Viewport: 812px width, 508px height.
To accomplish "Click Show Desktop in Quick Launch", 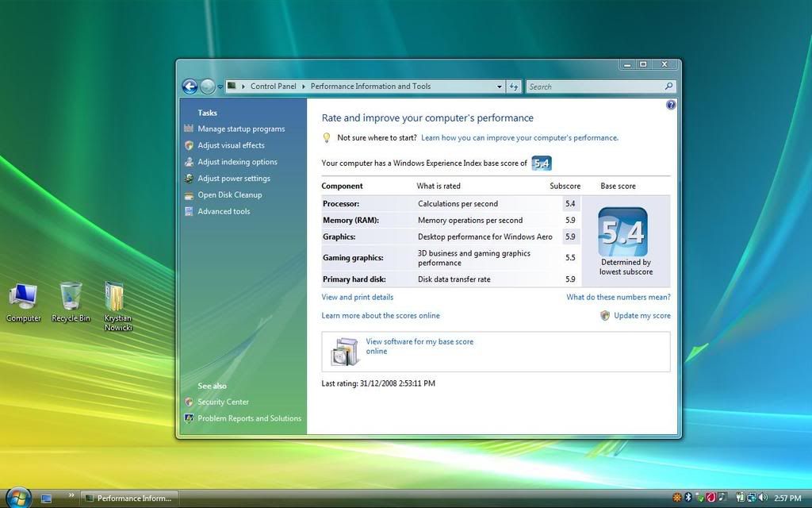I will pos(46,498).
